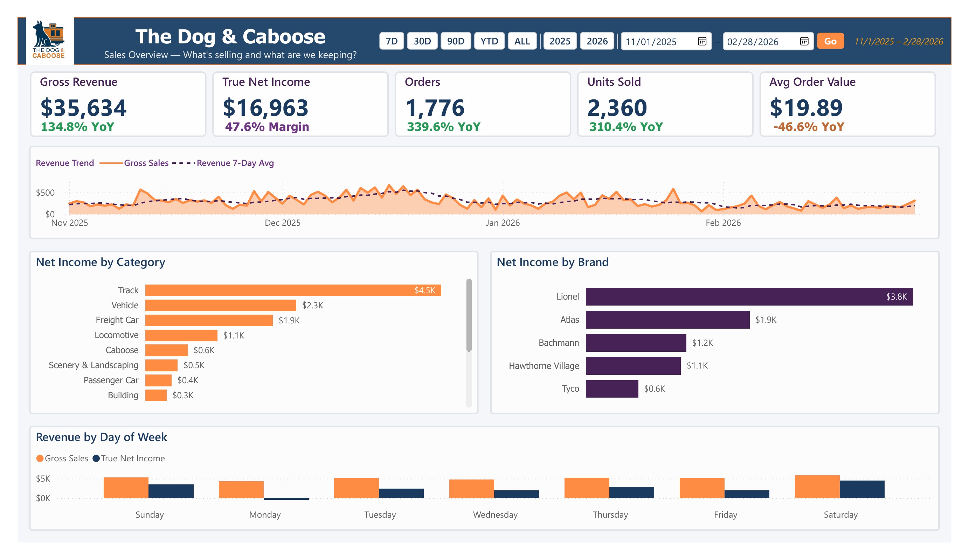Apply date range with the Go button
This screenshot has width=969, height=560.
831,41
